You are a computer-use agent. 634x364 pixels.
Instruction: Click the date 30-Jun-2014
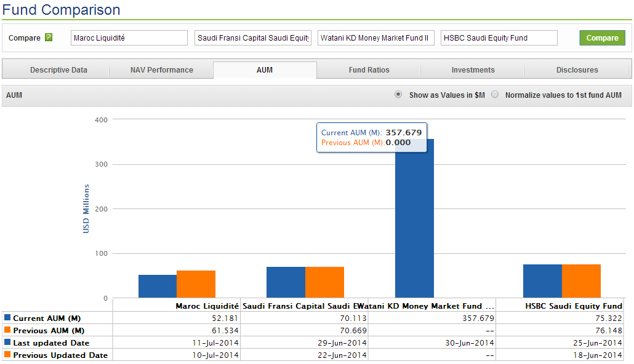coord(470,343)
